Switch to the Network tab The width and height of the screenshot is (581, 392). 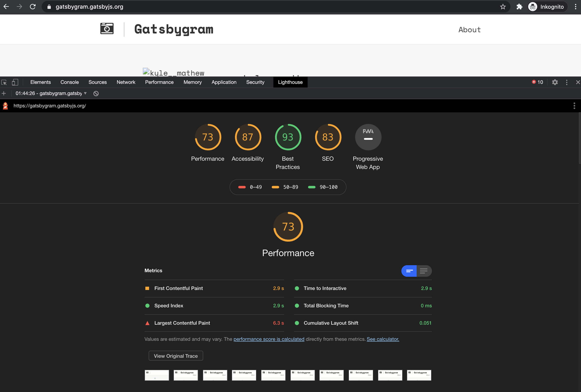(126, 82)
